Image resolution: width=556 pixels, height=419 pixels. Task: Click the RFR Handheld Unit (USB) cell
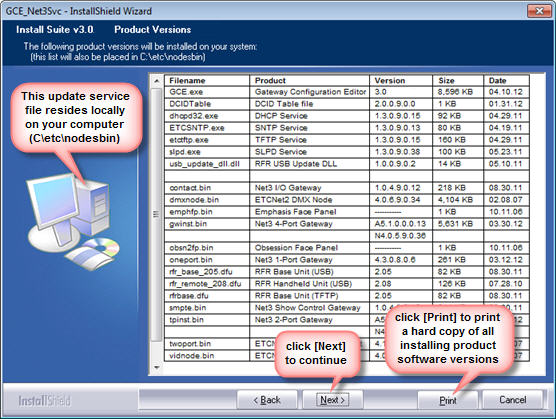310,284
